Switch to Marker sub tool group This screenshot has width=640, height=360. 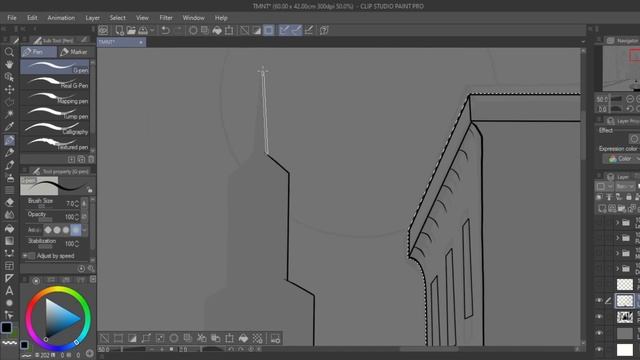pos(74,52)
